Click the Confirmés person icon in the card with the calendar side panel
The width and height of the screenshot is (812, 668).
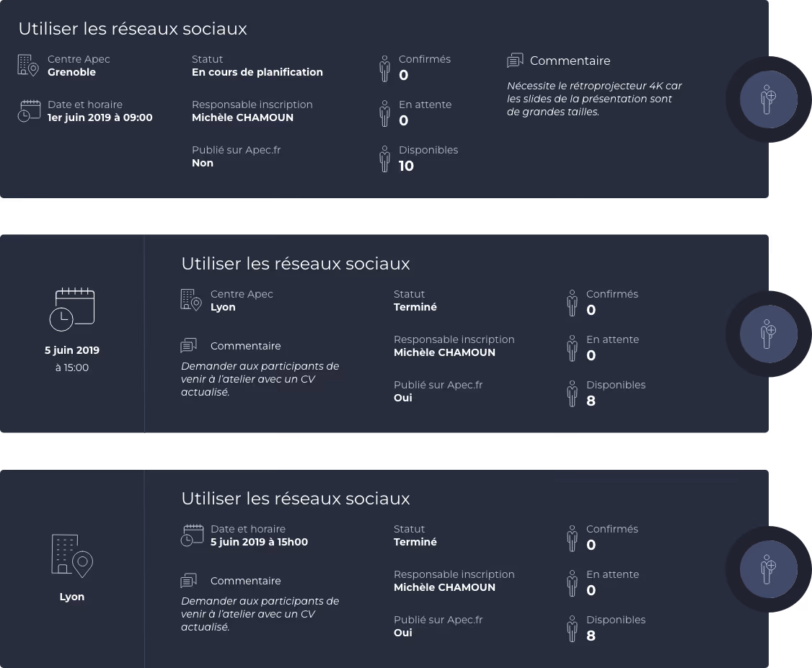[572, 303]
